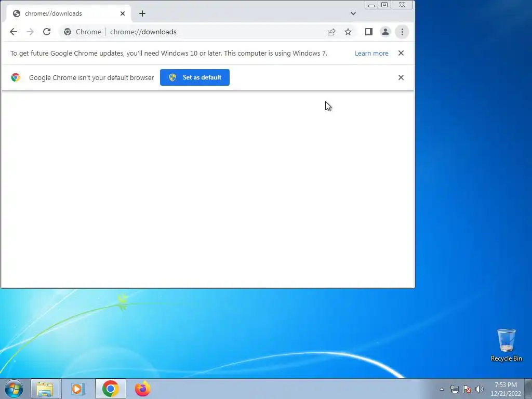
Task: Click the forward navigation arrow
Action: (30, 32)
